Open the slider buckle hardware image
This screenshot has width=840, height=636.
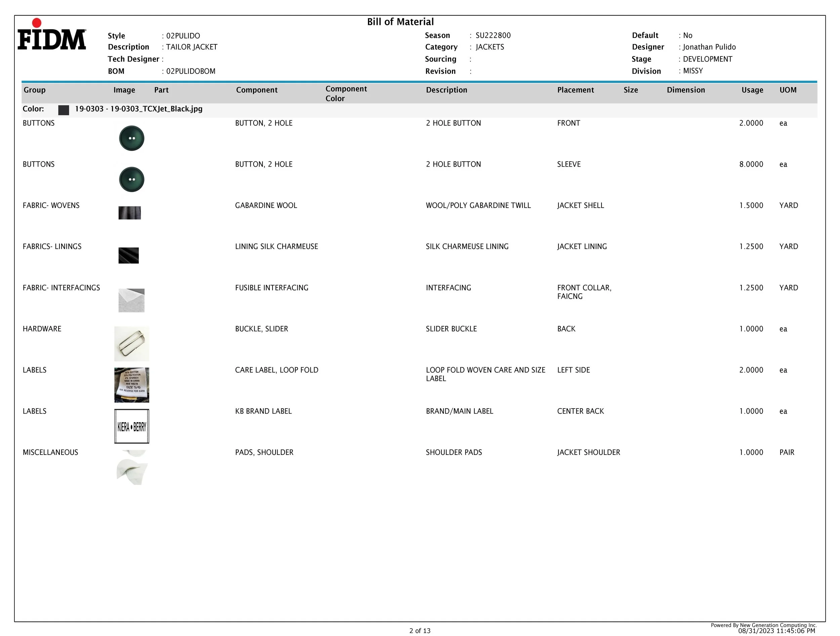pos(131,344)
